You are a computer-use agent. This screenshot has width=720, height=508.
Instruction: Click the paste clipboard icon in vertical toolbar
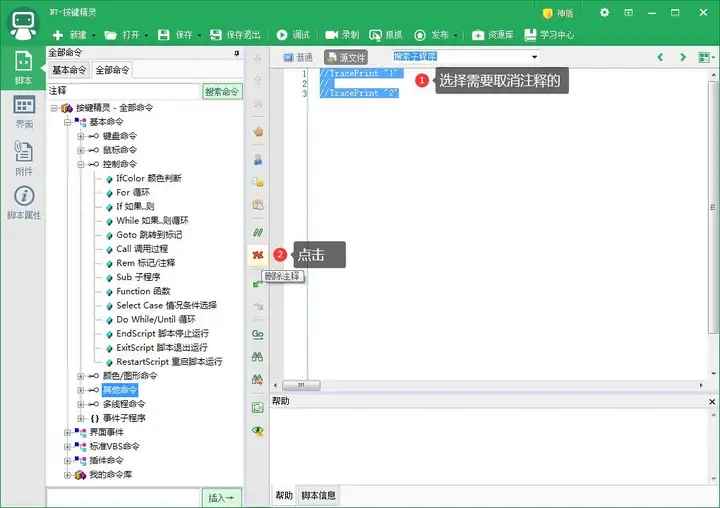[x=258, y=204]
